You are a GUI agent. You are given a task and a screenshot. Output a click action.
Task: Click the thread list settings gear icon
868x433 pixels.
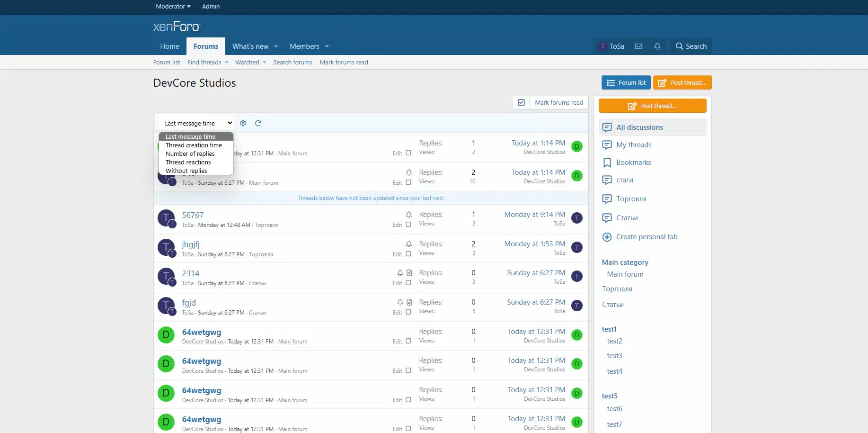243,123
